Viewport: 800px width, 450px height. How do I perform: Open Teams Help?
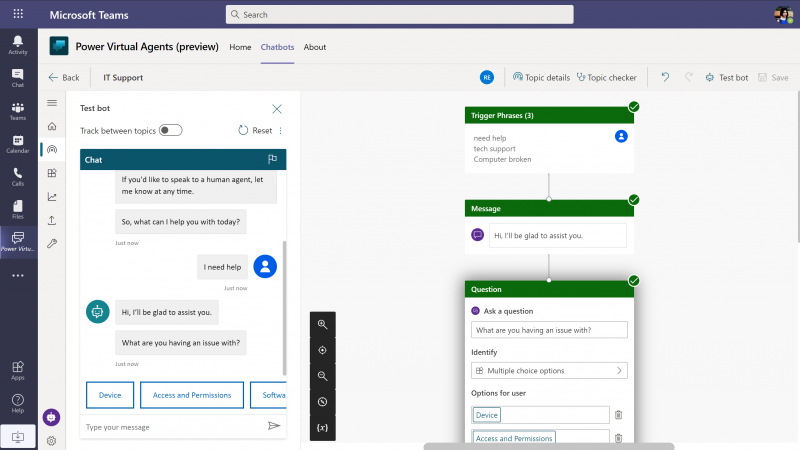point(18,403)
